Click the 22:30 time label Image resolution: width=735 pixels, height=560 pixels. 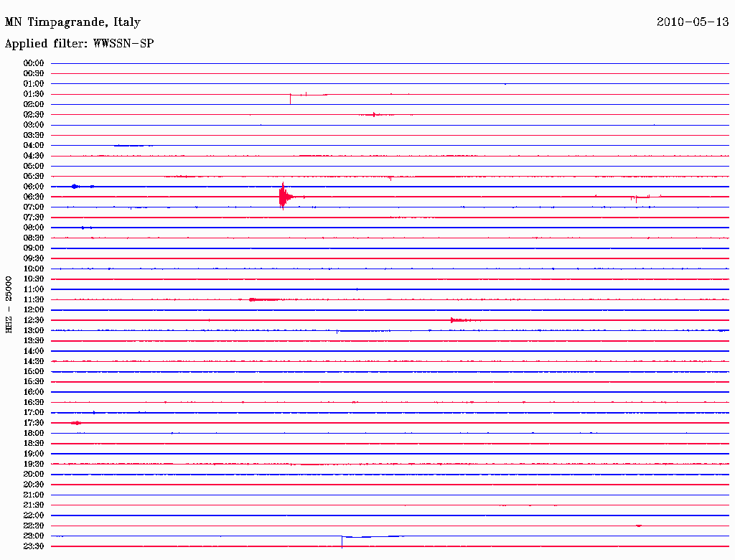[34, 526]
